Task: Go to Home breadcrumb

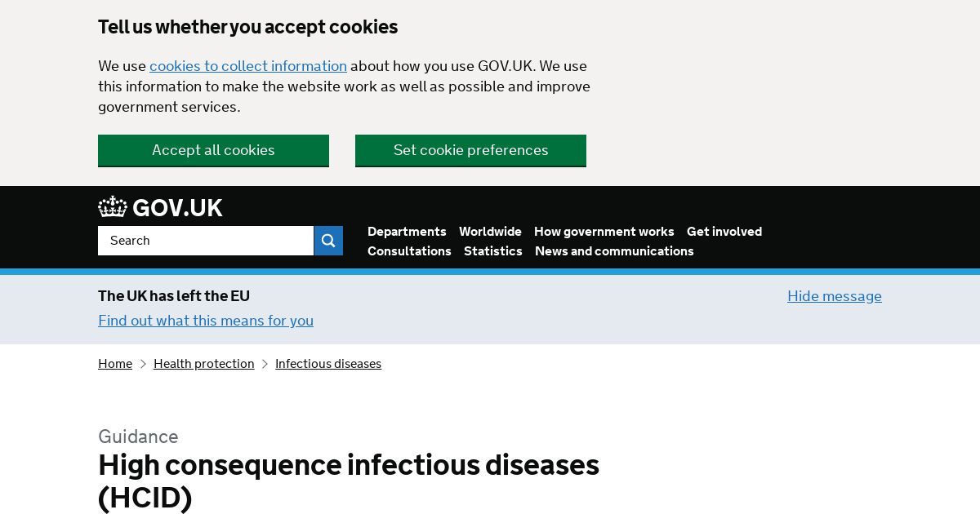Action: [115, 364]
